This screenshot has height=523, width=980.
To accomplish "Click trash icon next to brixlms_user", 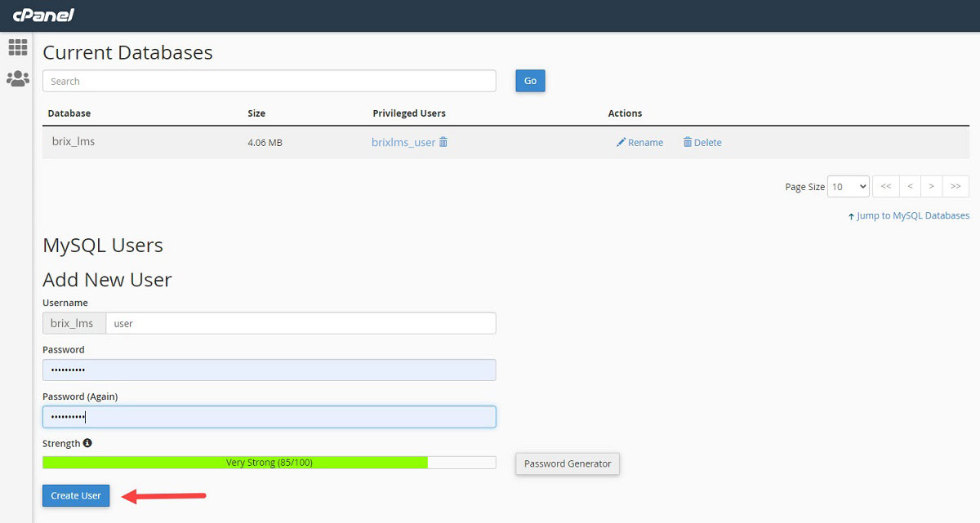I will (443, 142).
